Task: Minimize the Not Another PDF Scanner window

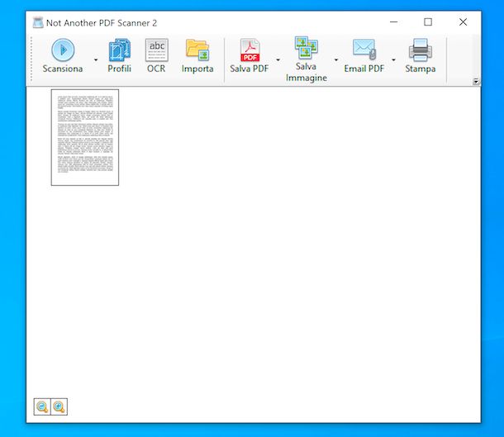Action: coord(394,21)
